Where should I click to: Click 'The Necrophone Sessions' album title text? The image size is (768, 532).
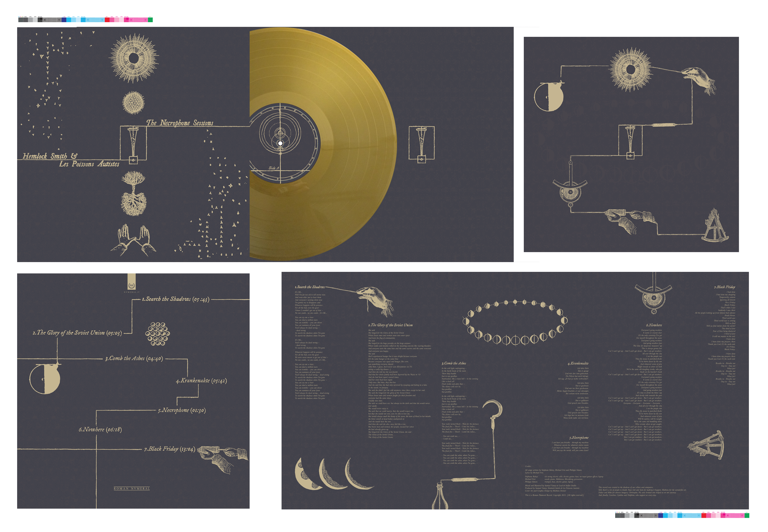(x=180, y=123)
